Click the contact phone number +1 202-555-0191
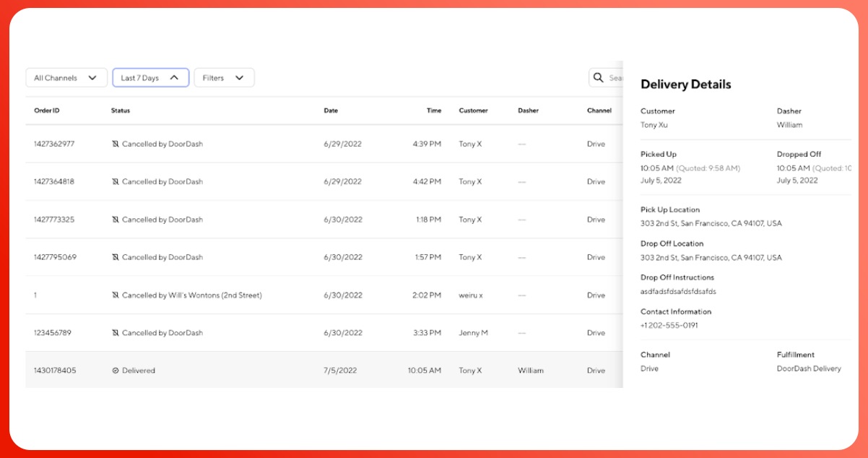This screenshot has width=868, height=458. pos(669,325)
